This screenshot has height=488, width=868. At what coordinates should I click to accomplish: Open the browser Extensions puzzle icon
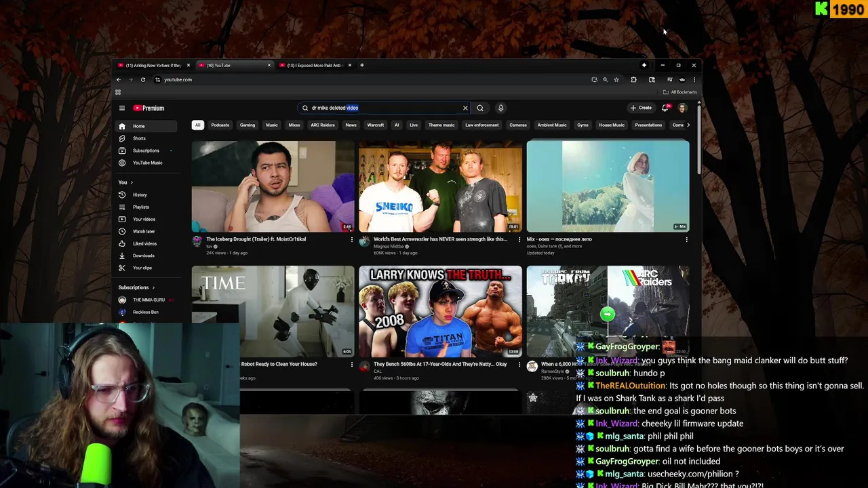pos(633,79)
